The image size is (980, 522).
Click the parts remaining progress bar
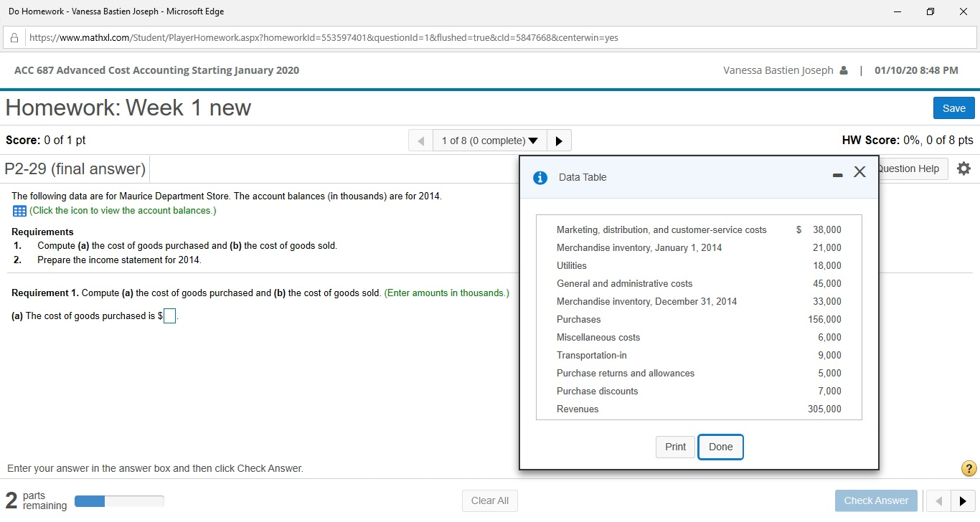(119, 501)
